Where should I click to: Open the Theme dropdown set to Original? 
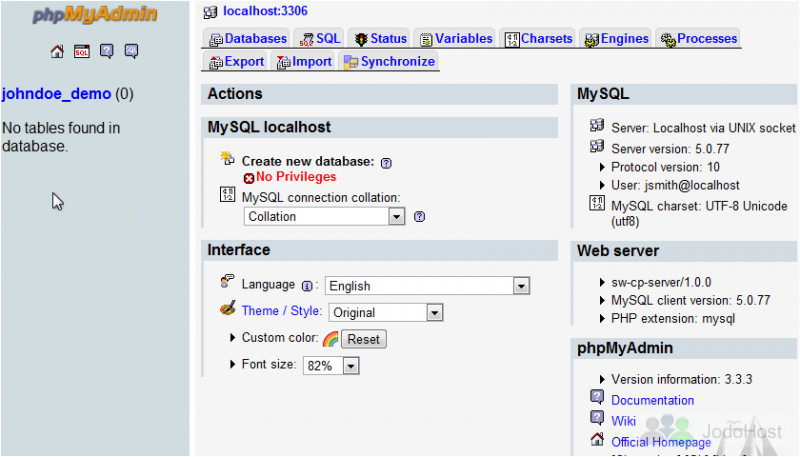(386, 312)
